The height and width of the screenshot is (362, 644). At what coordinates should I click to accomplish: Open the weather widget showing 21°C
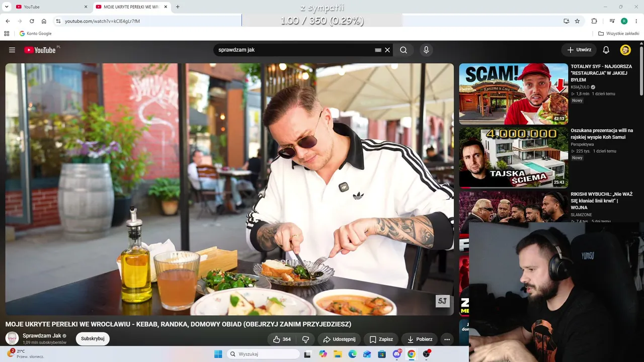(x=25, y=354)
